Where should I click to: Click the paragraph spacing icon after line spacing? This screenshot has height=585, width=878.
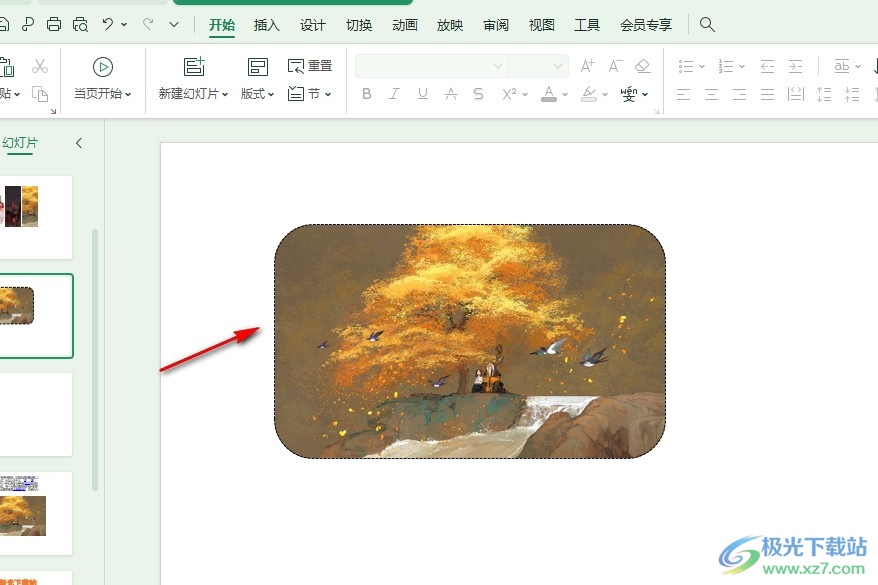pyautogui.click(x=852, y=94)
